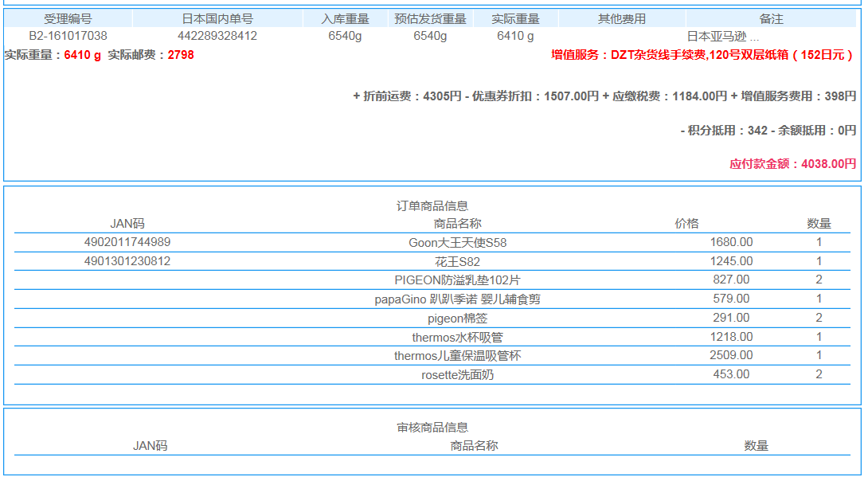Click the 备注 column header

pos(771,19)
